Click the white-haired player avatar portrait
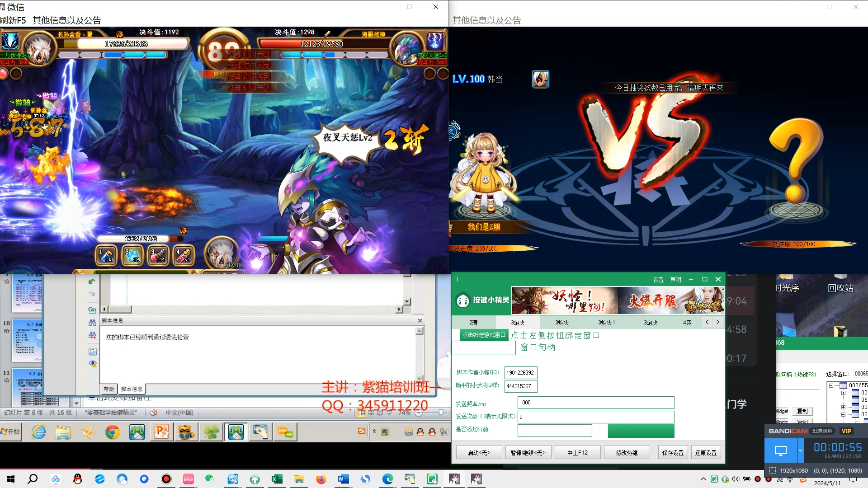 39,49
